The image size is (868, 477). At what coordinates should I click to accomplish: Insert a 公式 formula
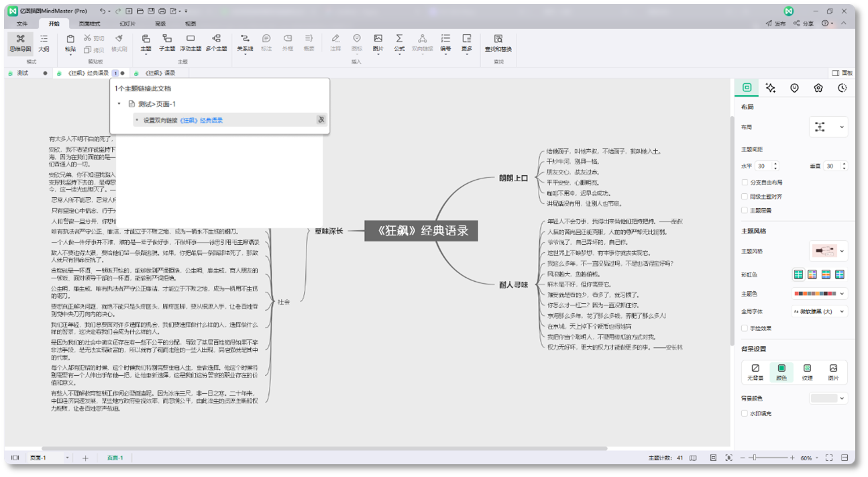(399, 43)
